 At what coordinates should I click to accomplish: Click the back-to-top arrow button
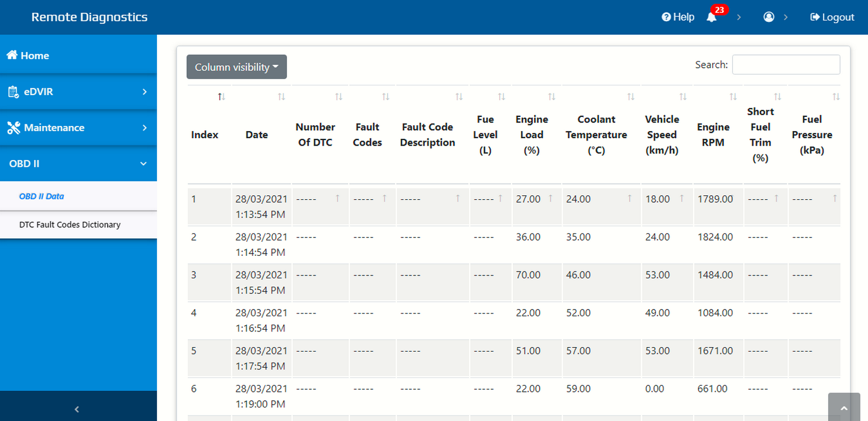(x=844, y=408)
